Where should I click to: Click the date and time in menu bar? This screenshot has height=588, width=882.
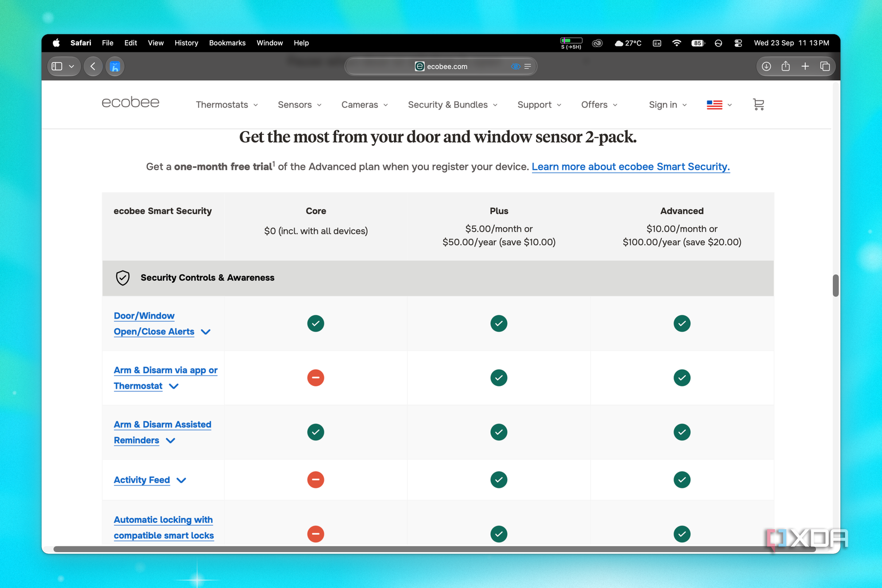pos(792,43)
